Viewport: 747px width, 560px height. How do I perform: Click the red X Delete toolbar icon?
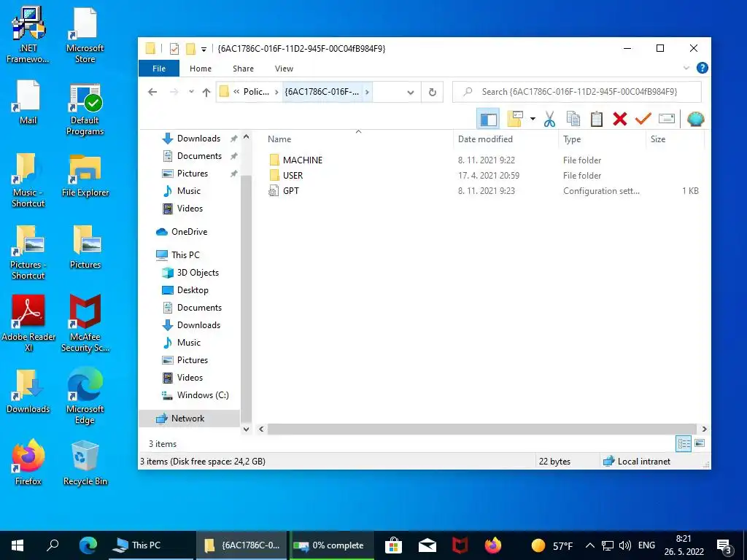[x=620, y=119]
